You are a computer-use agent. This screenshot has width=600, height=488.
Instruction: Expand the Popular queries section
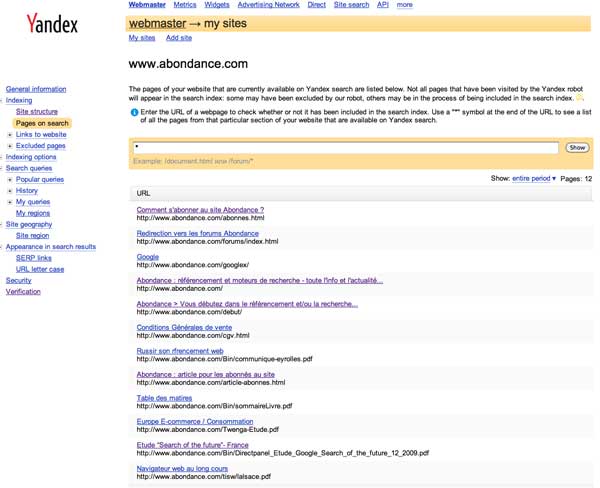click(10, 180)
